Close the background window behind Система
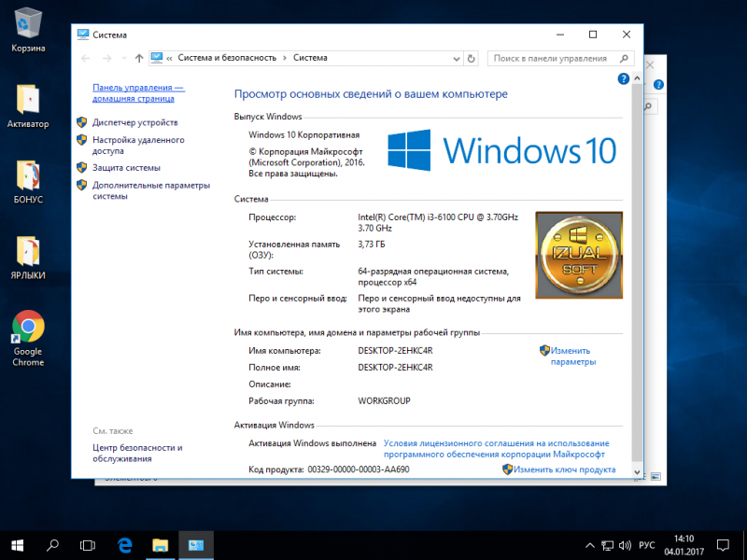Viewport: 747px width, 560px height. tap(650, 64)
